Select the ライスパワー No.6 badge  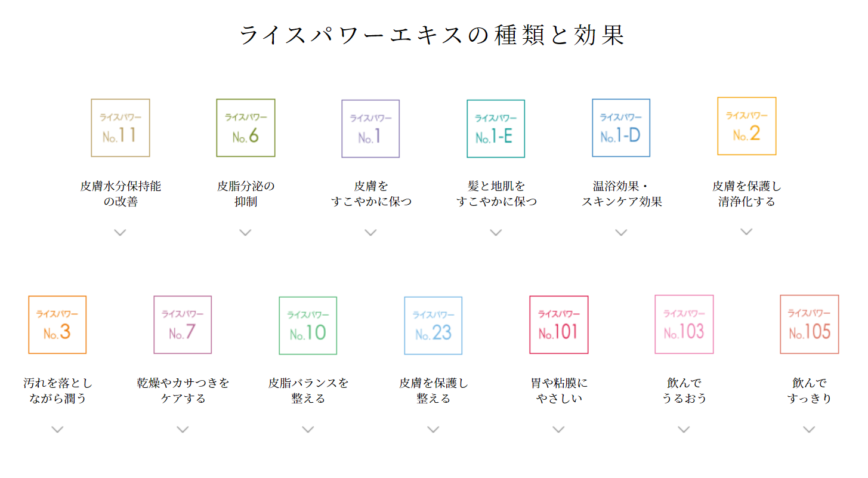pos(246,128)
